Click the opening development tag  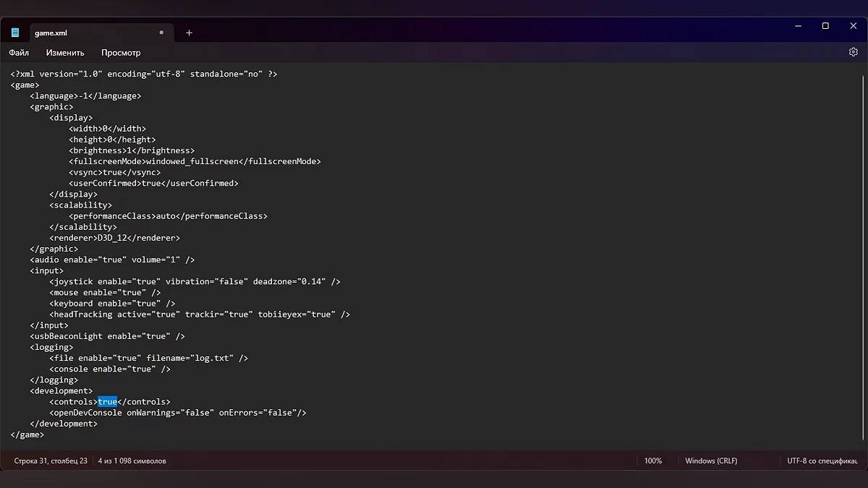pyautogui.click(x=61, y=391)
